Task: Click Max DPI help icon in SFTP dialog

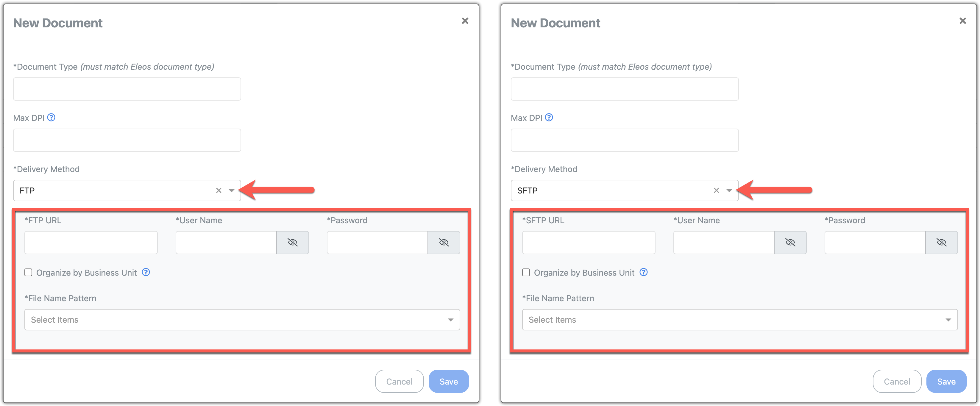Action: point(549,118)
